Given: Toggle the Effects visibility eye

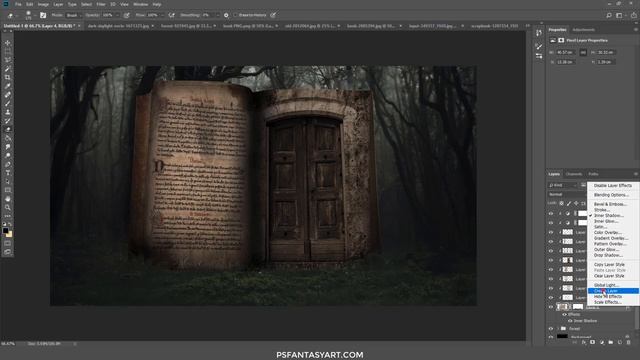Looking at the screenshot, I should click(564, 314).
